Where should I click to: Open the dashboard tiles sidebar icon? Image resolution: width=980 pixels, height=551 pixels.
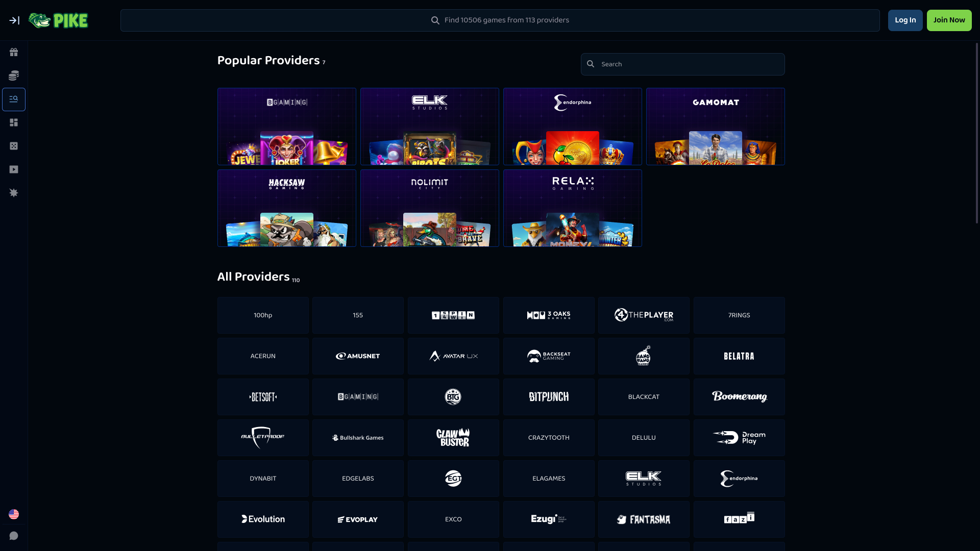tap(14, 122)
